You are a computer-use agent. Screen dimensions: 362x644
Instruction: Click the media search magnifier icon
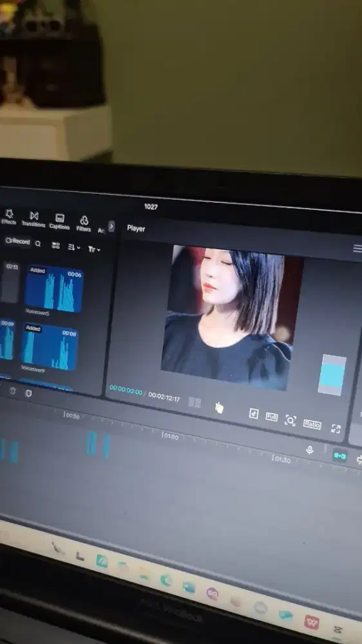pos(38,243)
